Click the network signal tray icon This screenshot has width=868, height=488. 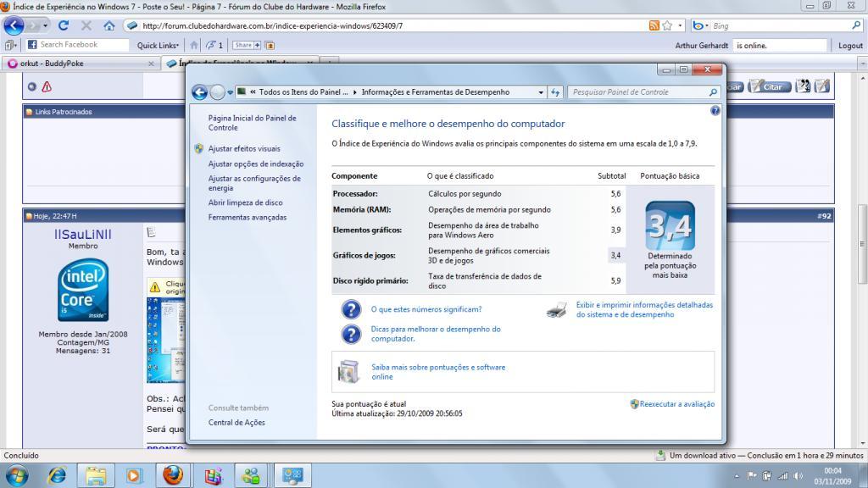[782, 476]
